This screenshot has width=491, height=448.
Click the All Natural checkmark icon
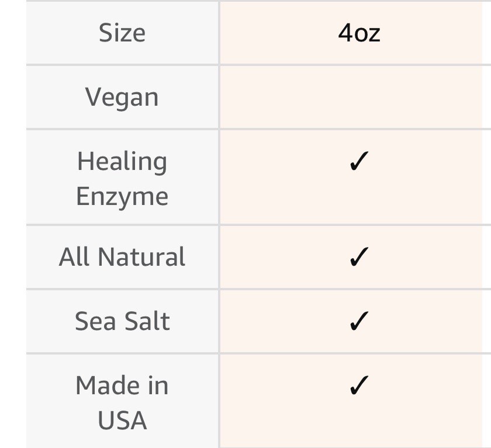[x=358, y=257]
